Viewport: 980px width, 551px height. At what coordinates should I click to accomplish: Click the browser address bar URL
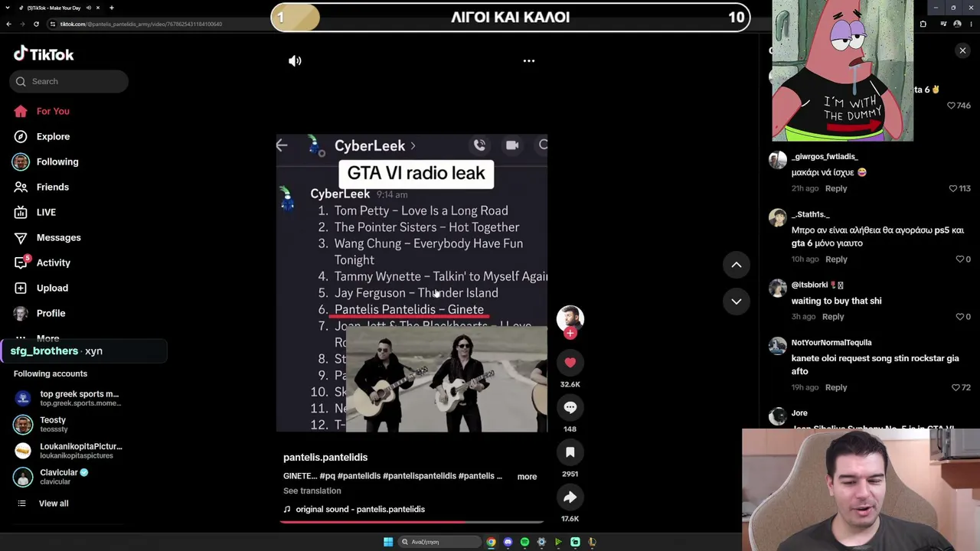tap(141, 24)
